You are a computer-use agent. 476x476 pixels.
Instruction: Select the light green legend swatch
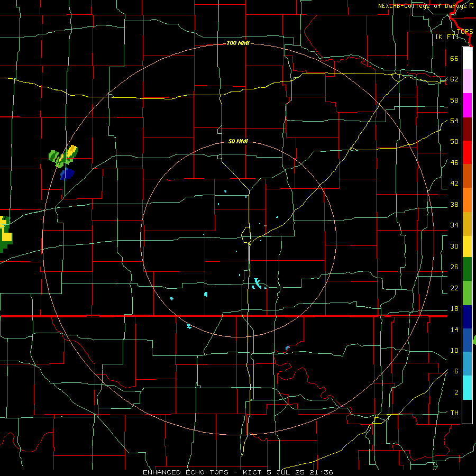467,293
